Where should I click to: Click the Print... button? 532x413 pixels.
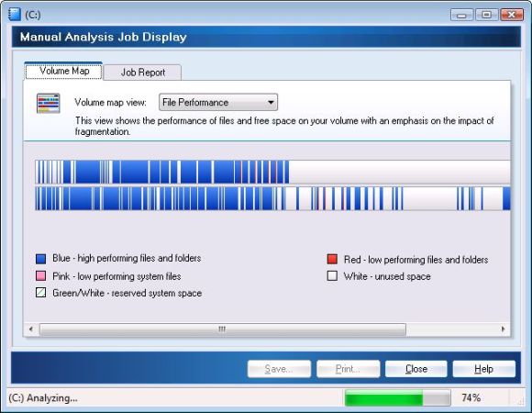coord(349,369)
